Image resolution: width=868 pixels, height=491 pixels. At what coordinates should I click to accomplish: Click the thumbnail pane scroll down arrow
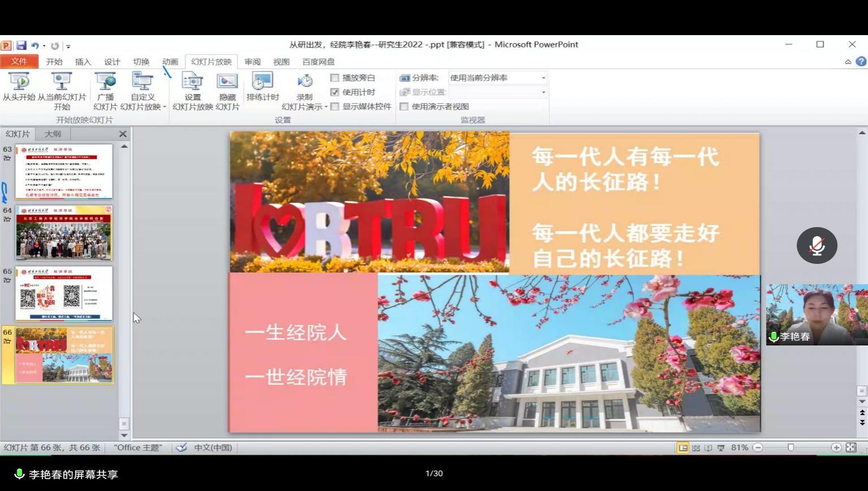124,436
